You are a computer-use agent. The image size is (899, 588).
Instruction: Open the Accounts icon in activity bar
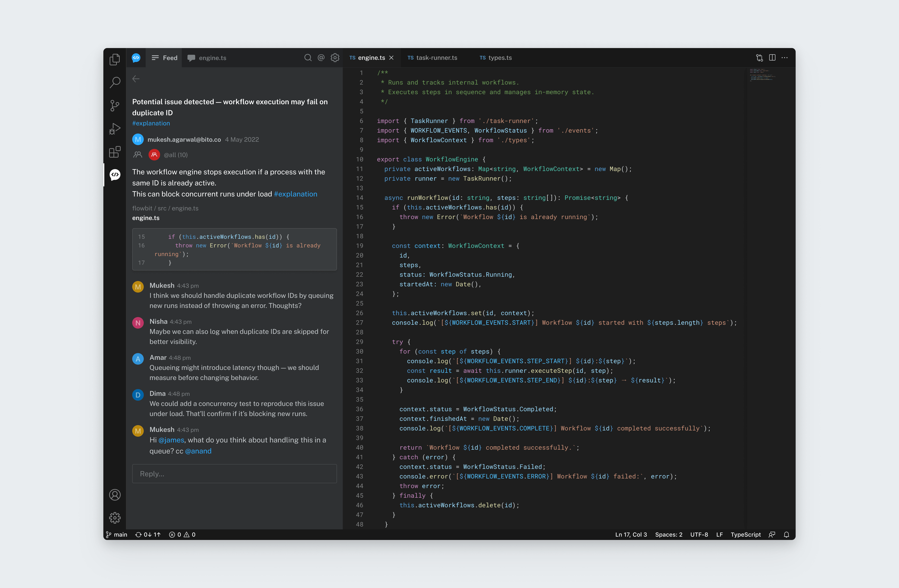tap(115, 495)
